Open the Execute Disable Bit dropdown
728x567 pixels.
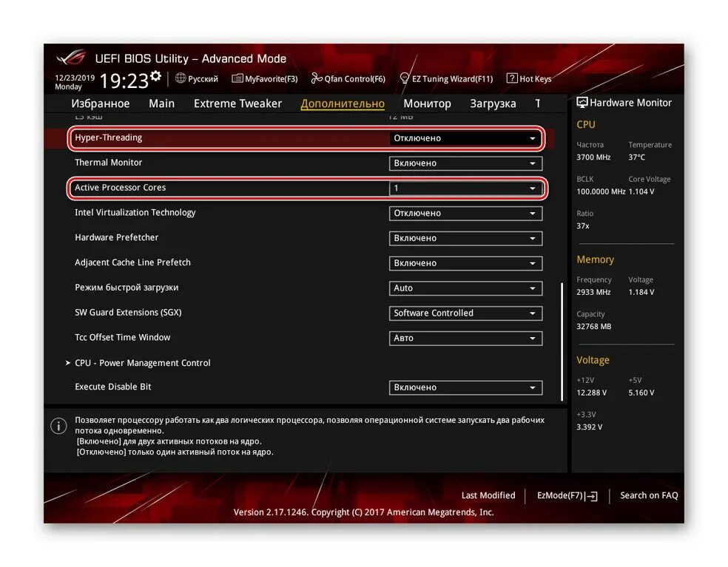465,388
